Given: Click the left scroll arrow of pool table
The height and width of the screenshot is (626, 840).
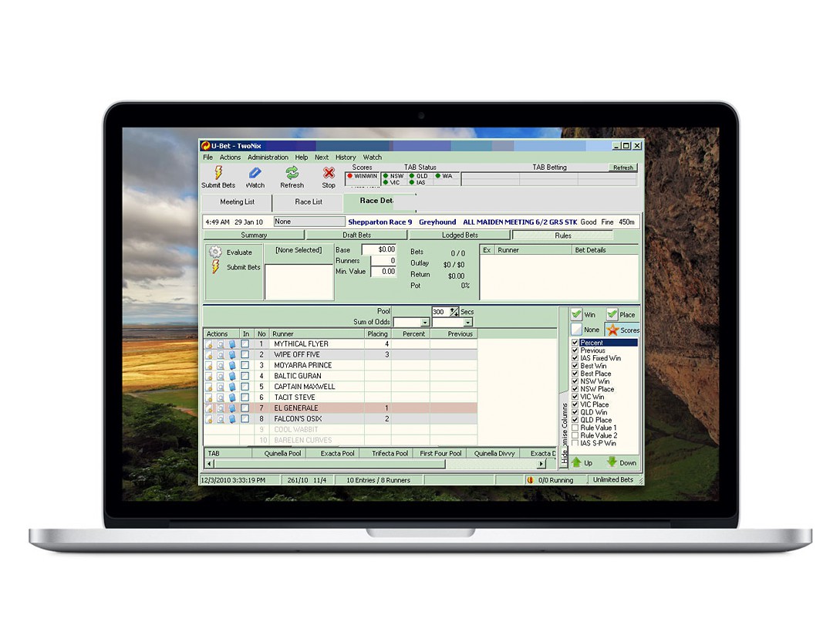Looking at the screenshot, I should click(x=210, y=464).
